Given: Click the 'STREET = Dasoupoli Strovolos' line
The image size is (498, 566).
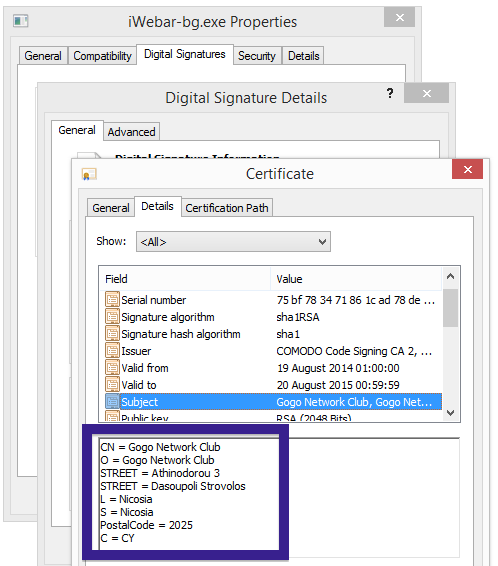Looking at the screenshot, I should tap(173, 486).
